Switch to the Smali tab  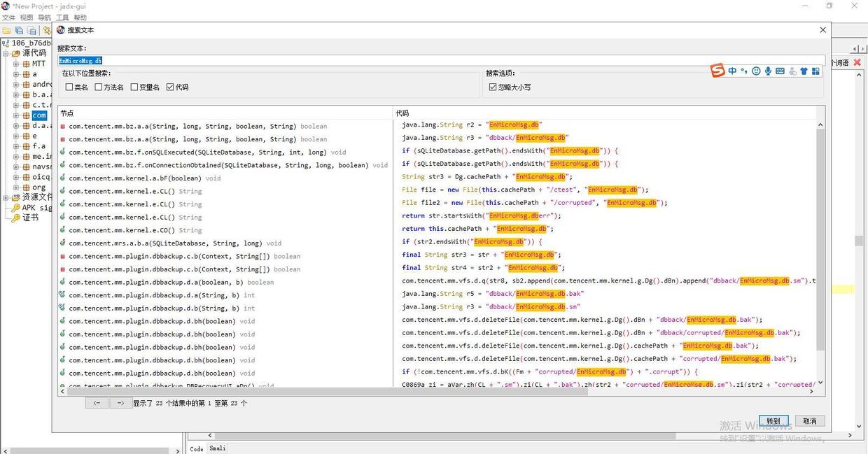pyautogui.click(x=218, y=448)
